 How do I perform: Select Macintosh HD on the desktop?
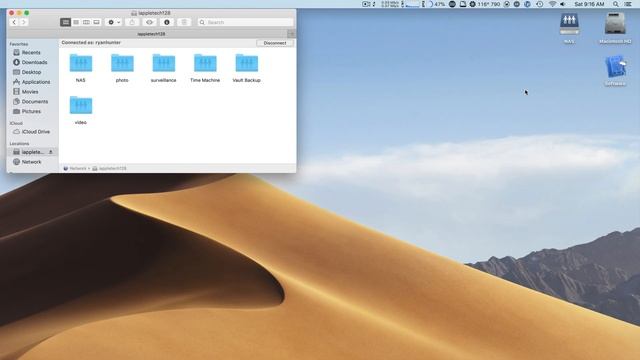(615, 28)
